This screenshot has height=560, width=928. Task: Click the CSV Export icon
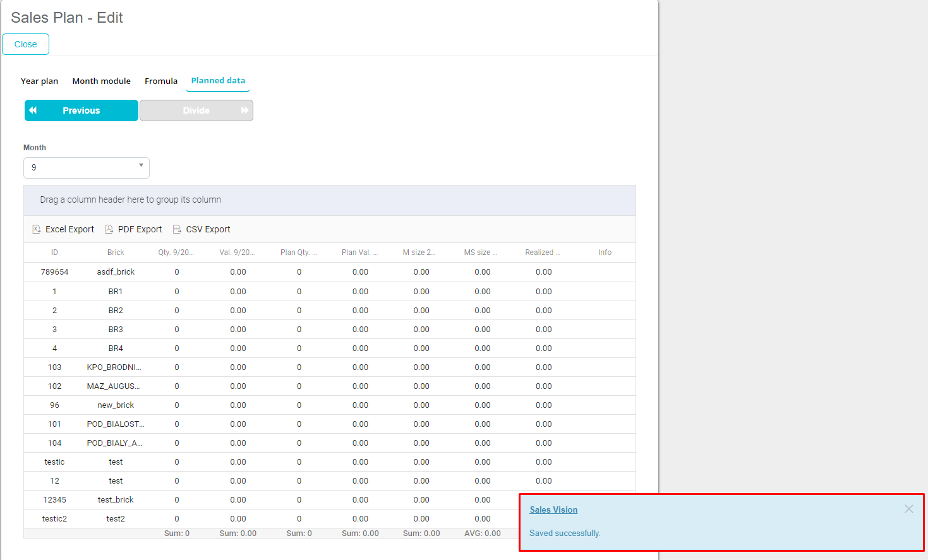(x=178, y=229)
